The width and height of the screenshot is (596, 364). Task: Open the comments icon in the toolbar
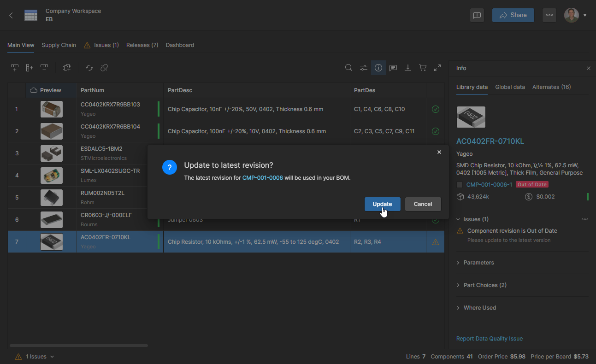[x=393, y=68]
